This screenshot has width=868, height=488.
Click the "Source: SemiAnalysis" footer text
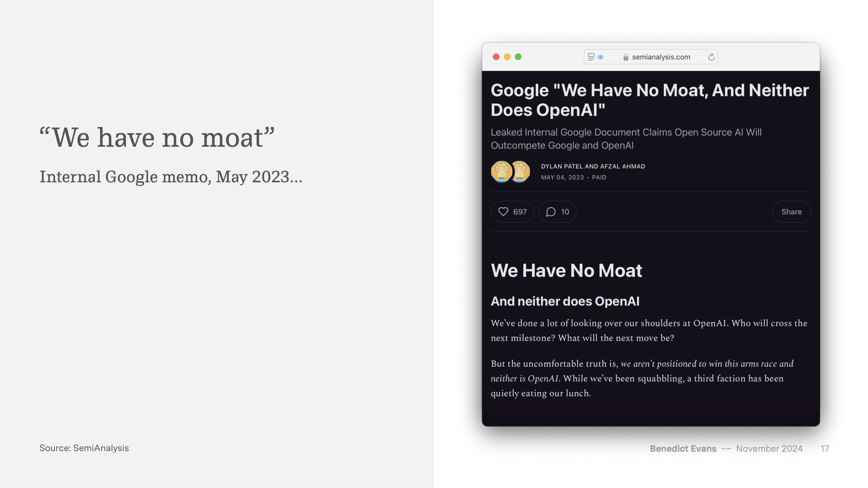[84, 448]
